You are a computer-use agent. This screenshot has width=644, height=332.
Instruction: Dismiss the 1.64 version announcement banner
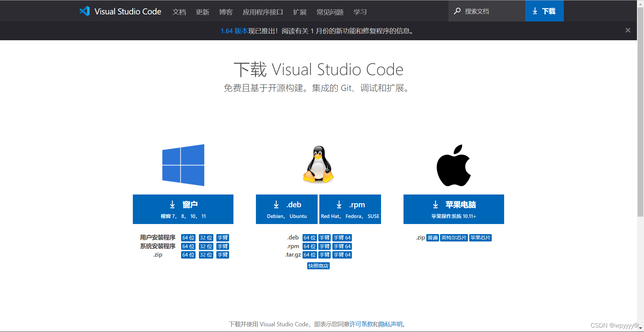click(x=628, y=31)
